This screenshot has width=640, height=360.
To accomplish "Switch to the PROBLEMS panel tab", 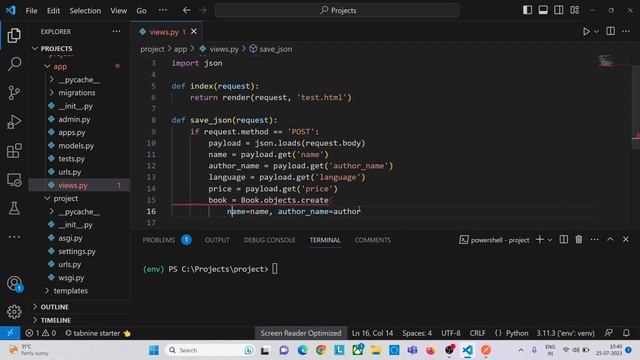I will [x=159, y=240].
